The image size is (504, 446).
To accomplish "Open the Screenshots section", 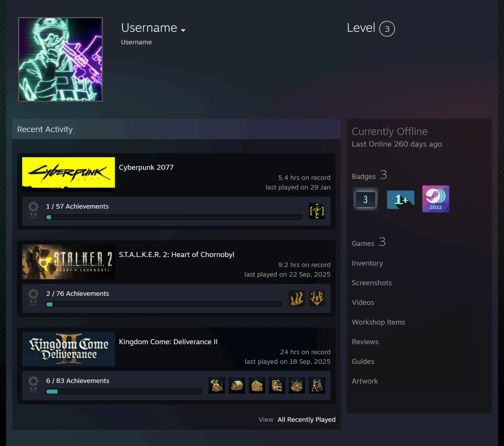I will point(372,283).
